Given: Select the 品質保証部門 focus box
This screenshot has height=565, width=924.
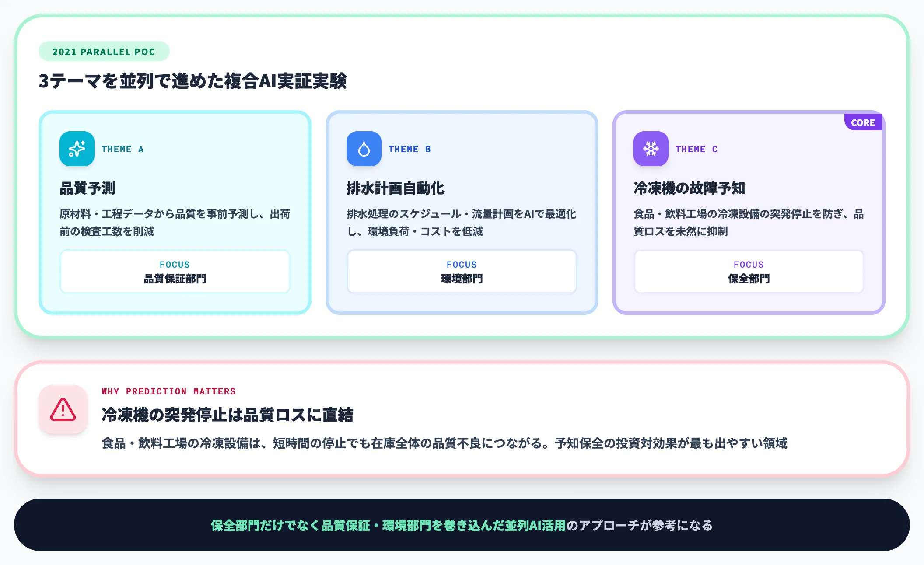Looking at the screenshot, I should 175,272.
